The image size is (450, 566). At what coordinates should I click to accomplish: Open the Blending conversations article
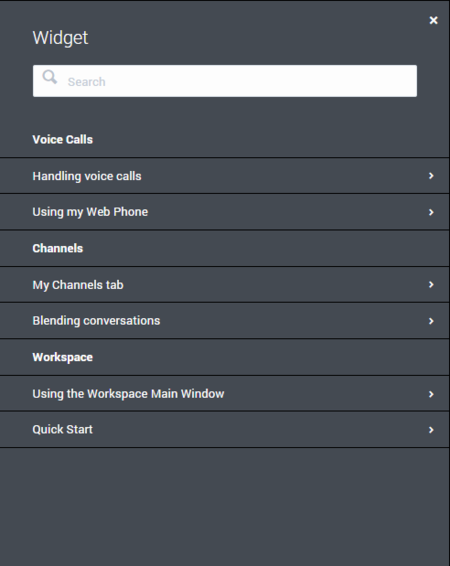pos(224,321)
